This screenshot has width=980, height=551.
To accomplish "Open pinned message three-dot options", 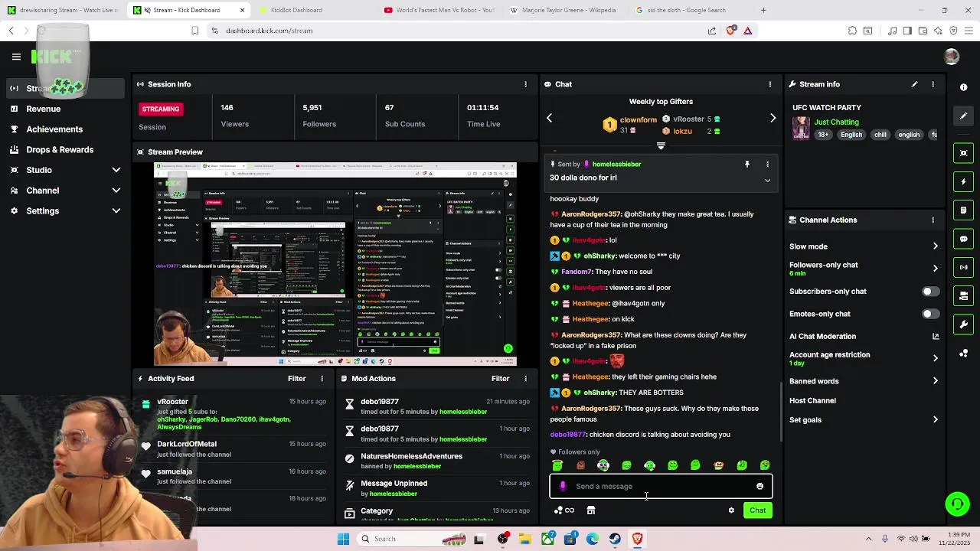I will click(x=767, y=164).
